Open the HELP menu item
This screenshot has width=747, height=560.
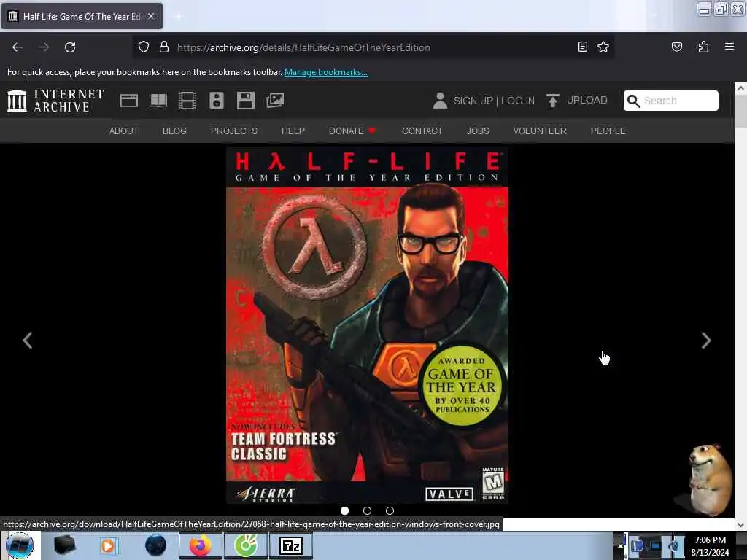click(293, 131)
